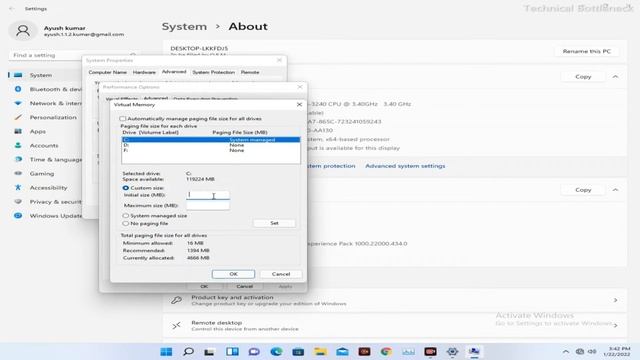Open Apps in the Settings sidebar
640x360 pixels.
tap(45, 131)
